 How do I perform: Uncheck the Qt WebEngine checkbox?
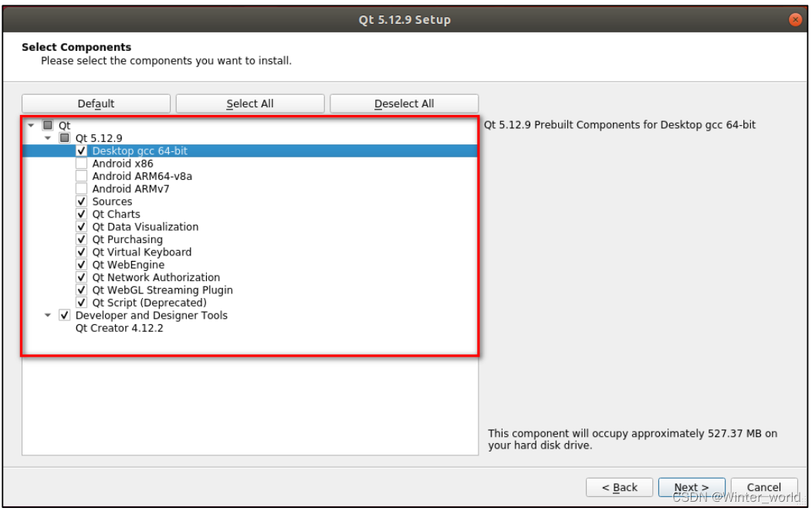[x=81, y=265]
